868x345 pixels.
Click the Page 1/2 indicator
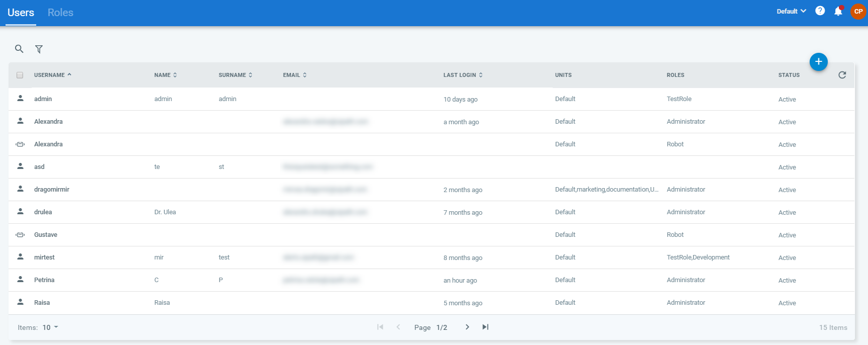click(x=430, y=327)
